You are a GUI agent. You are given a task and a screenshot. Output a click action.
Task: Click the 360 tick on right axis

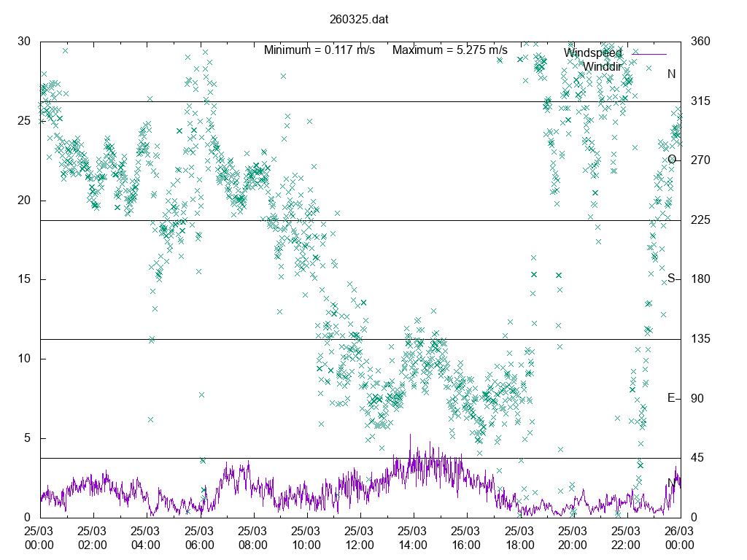(699, 42)
